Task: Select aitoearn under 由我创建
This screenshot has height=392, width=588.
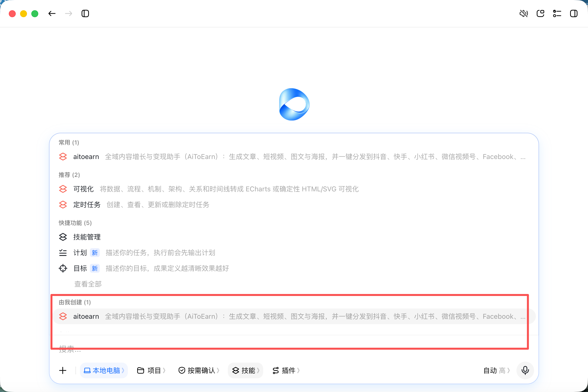Action: click(x=294, y=317)
